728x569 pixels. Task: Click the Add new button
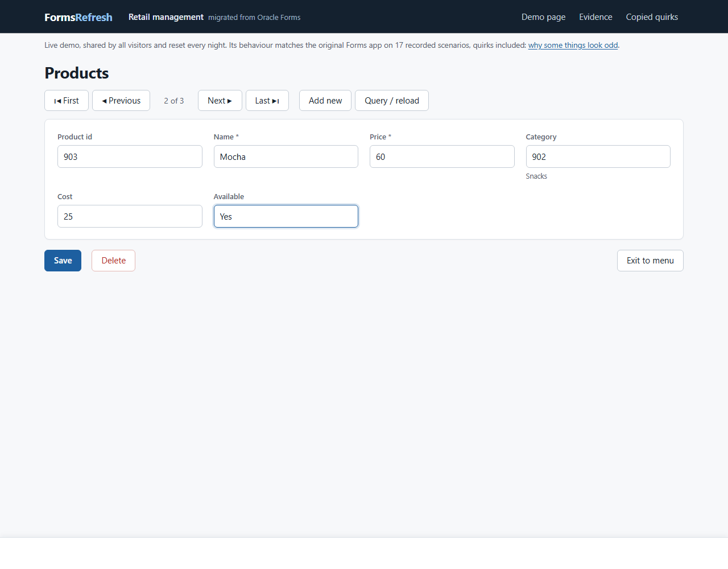(325, 101)
